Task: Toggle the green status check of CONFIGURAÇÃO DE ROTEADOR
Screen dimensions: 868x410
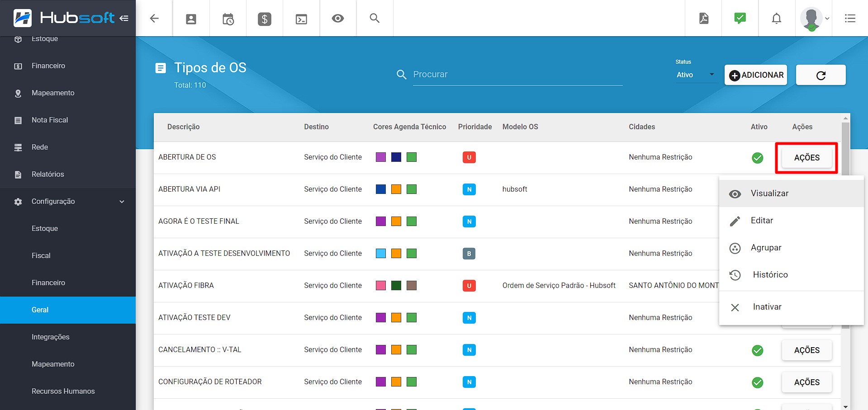Action: (758, 382)
